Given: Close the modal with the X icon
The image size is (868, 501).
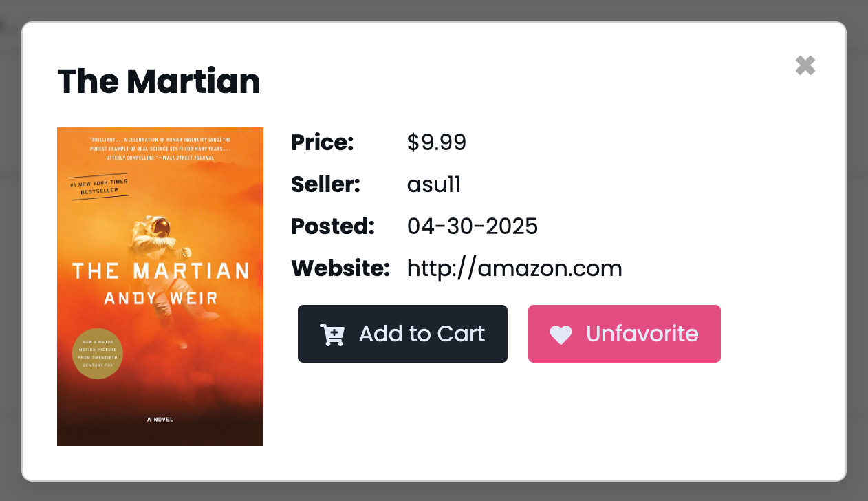Looking at the screenshot, I should pos(805,65).
